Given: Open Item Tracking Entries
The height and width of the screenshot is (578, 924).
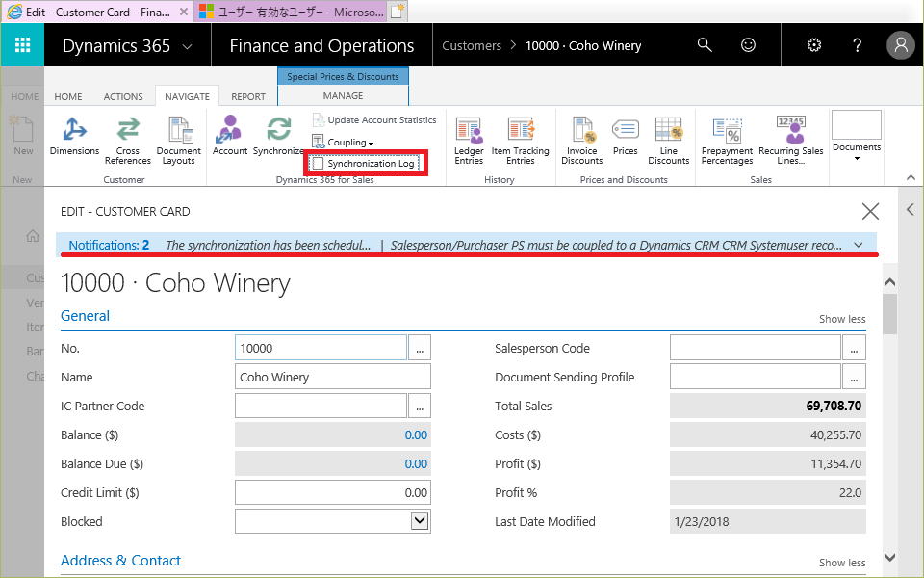Looking at the screenshot, I should pos(521,141).
